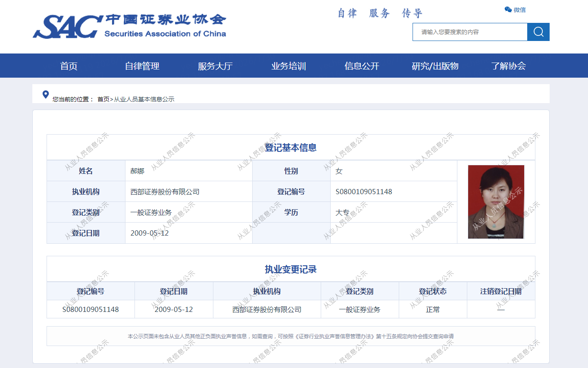Click the gender value 女
The image size is (588, 368).
pos(339,171)
